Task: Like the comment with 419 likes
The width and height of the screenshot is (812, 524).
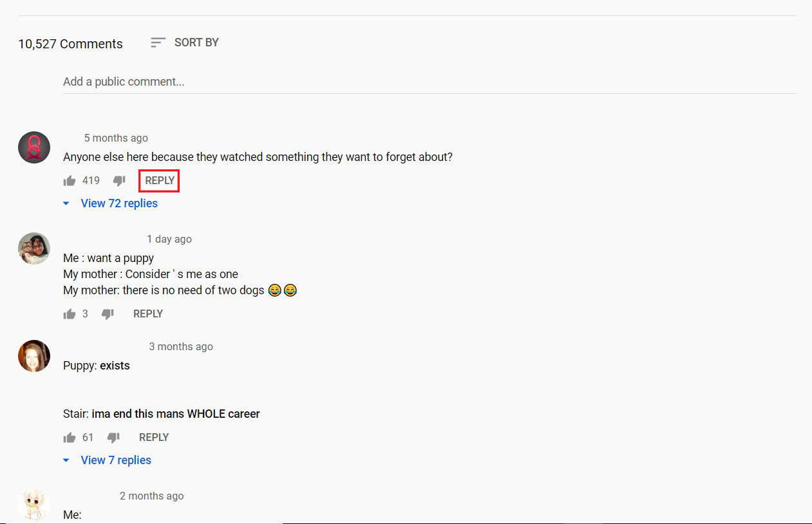Action: pyautogui.click(x=70, y=181)
